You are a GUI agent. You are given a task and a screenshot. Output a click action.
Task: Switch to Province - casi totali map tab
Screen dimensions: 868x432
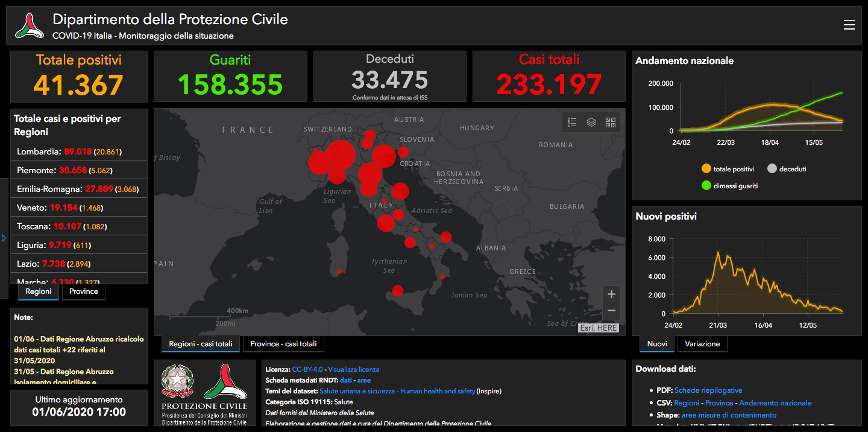[x=283, y=344]
